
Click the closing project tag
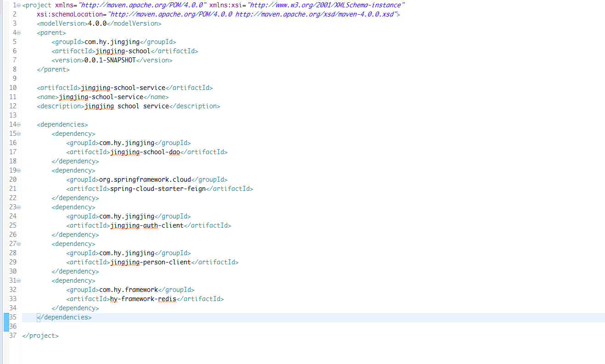(x=40, y=336)
